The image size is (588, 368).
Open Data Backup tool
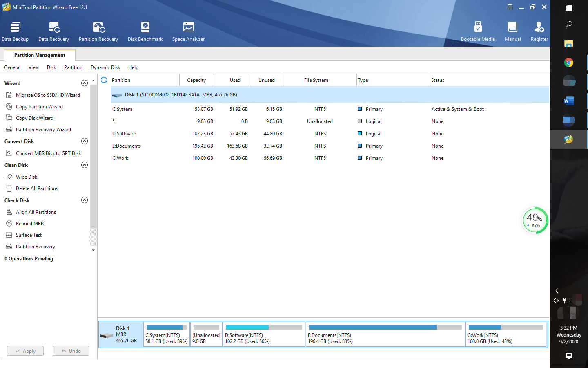(x=15, y=32)
